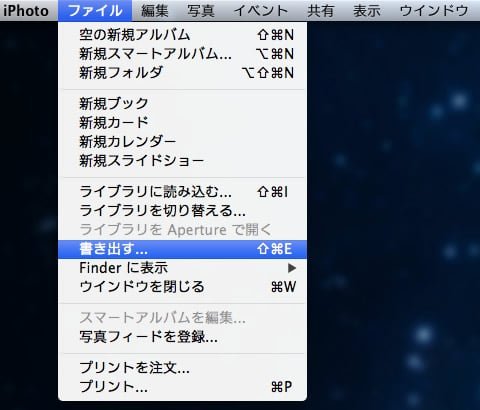Create a 新規フォルダ
Screen dimensions: 480x410
182,73
